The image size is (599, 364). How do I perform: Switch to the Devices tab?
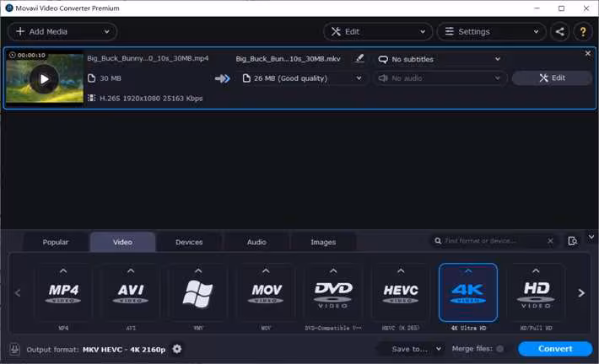[189, 242]
